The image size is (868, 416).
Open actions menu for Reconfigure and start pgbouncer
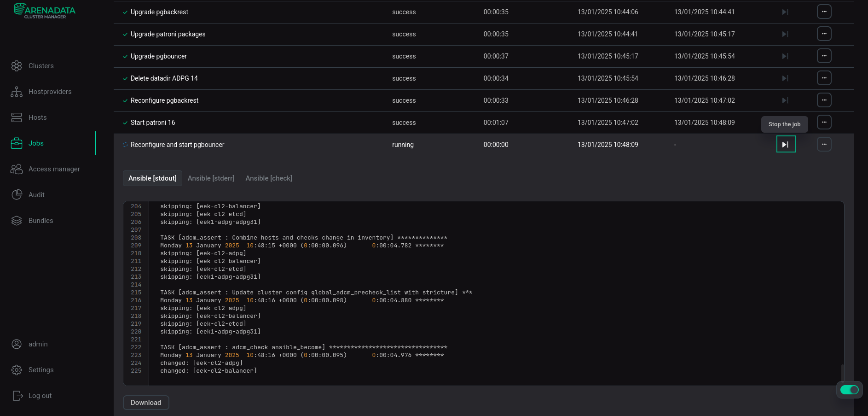click(x=824, y=144)
